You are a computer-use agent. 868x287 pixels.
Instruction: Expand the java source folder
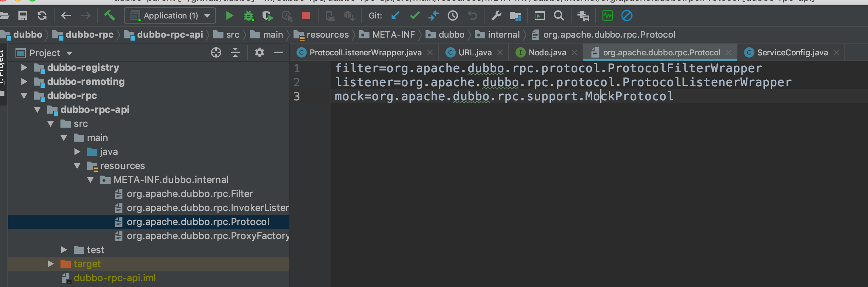(x=77, y=152)
